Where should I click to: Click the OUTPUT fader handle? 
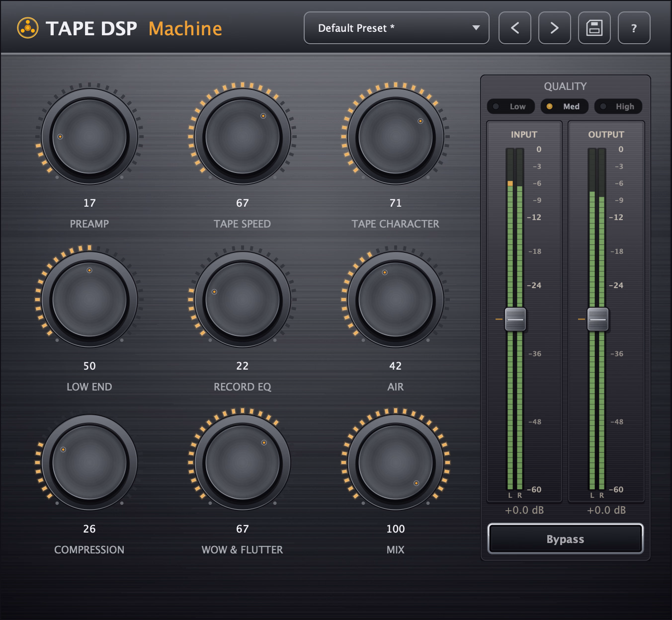pyautogui.click(x=598, y=319)
